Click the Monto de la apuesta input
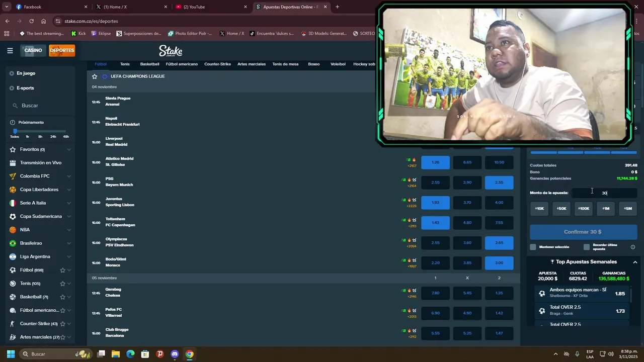Image resolution: width=644 pixels, height=362 pixels. tap(604, 193)
